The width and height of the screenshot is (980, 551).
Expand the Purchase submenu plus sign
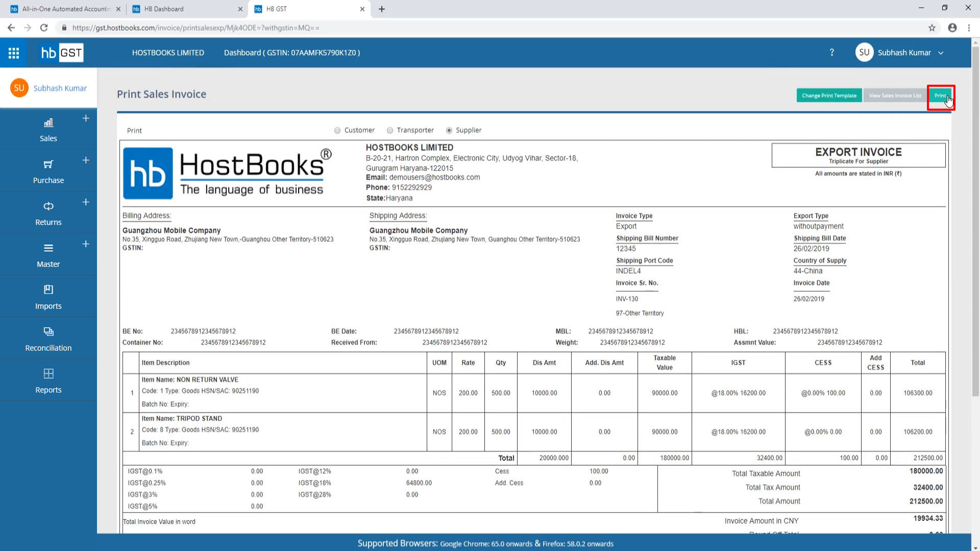(86, 160)
